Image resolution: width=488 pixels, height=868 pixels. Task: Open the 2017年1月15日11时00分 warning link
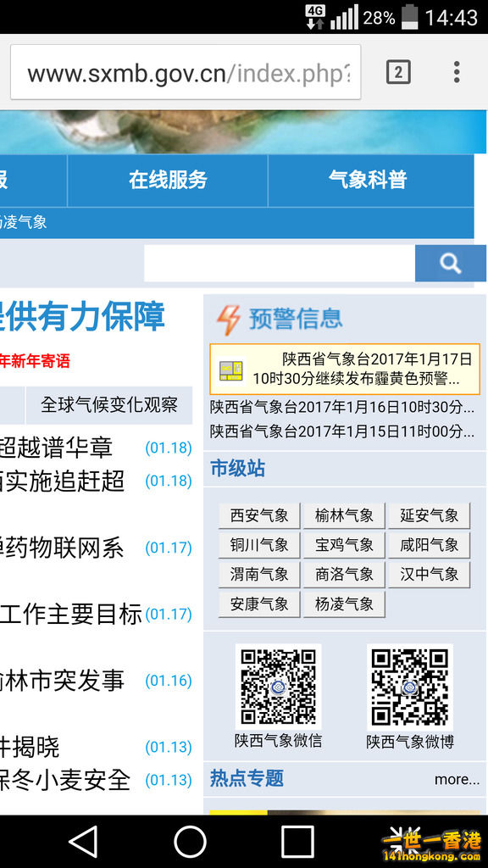tap(342, 431)
